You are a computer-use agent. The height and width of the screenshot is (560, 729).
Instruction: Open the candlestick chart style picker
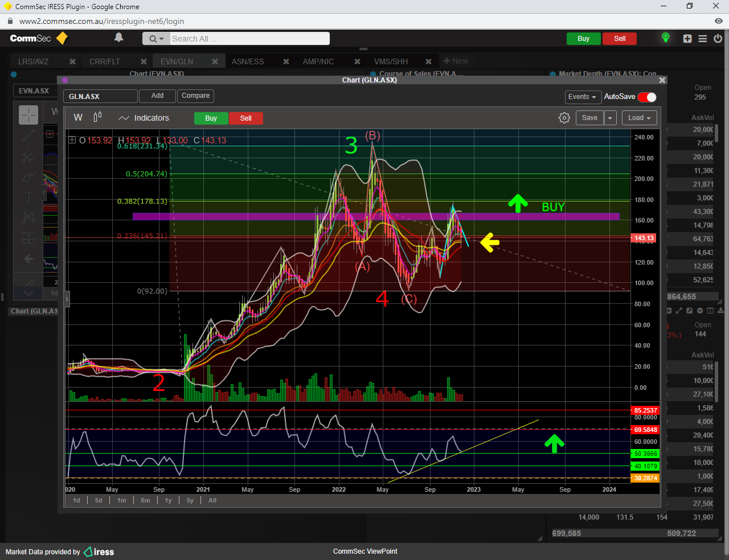[x=97, y=117]
